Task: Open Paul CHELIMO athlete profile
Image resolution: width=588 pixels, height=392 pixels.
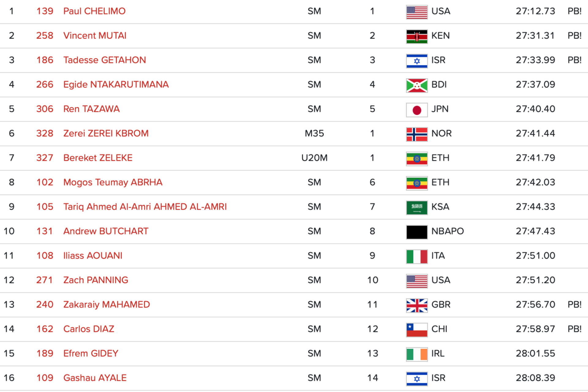Action: point(94,11)
